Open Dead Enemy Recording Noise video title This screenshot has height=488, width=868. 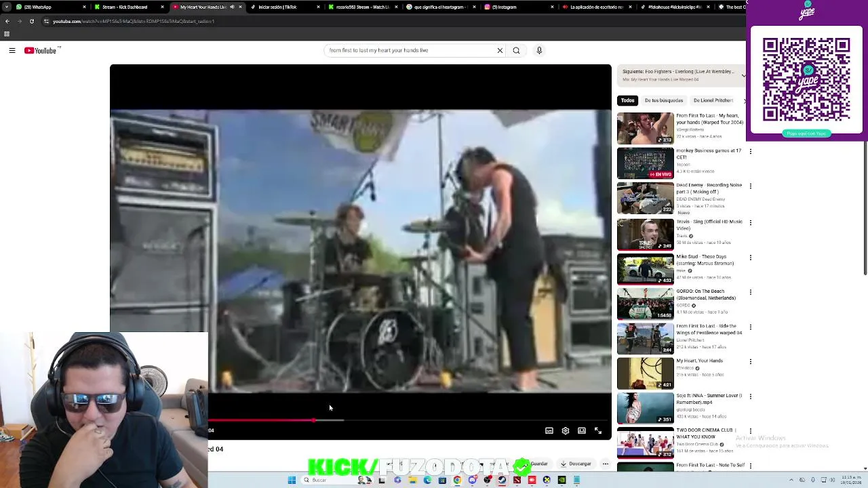coord(709,188)
